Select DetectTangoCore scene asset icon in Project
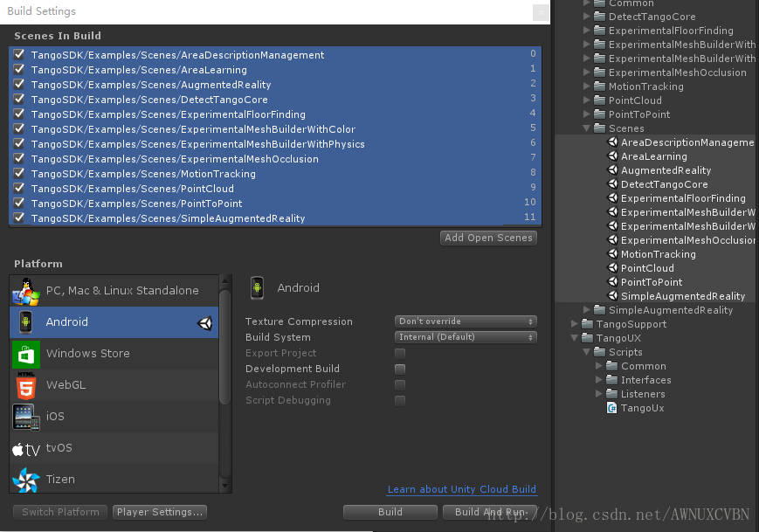This screenshot has width=759, height=532. click(x=613, y=184)
